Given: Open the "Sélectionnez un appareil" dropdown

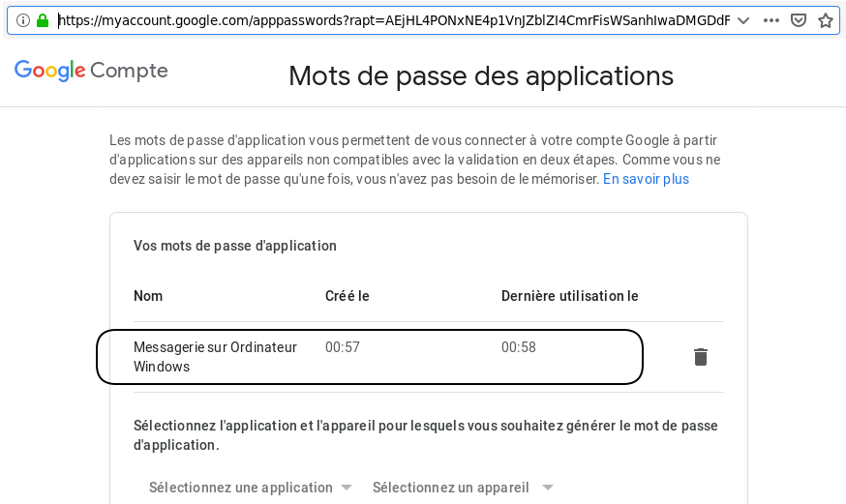Looking at the screenshot, I should click(x=463, y=488).
